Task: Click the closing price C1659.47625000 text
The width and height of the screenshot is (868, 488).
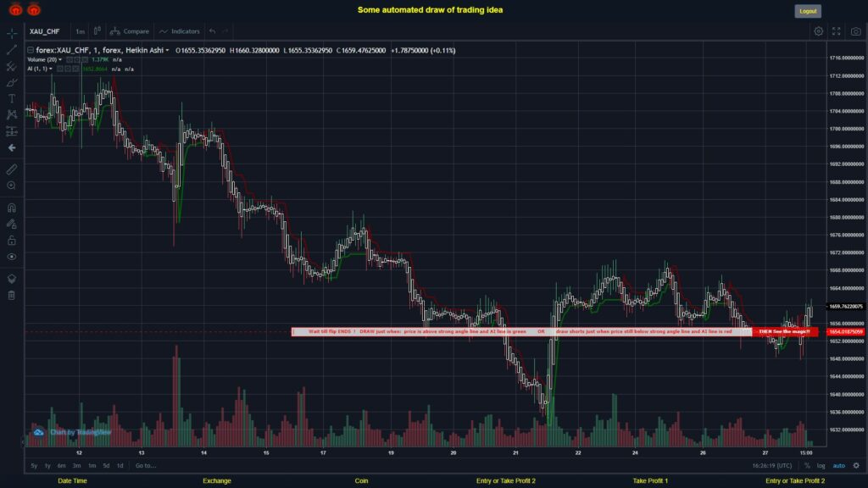Action: click(x=361, y=50)
